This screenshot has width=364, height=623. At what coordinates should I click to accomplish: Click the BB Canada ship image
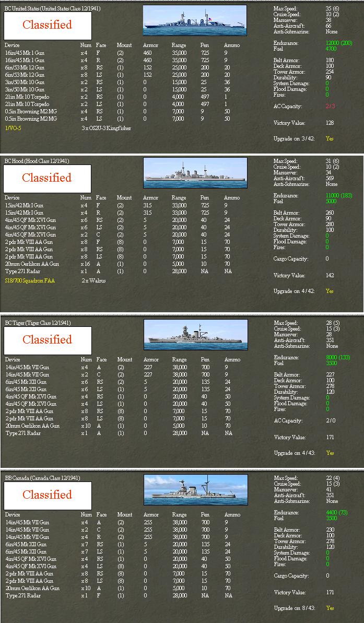coord(196,489)
